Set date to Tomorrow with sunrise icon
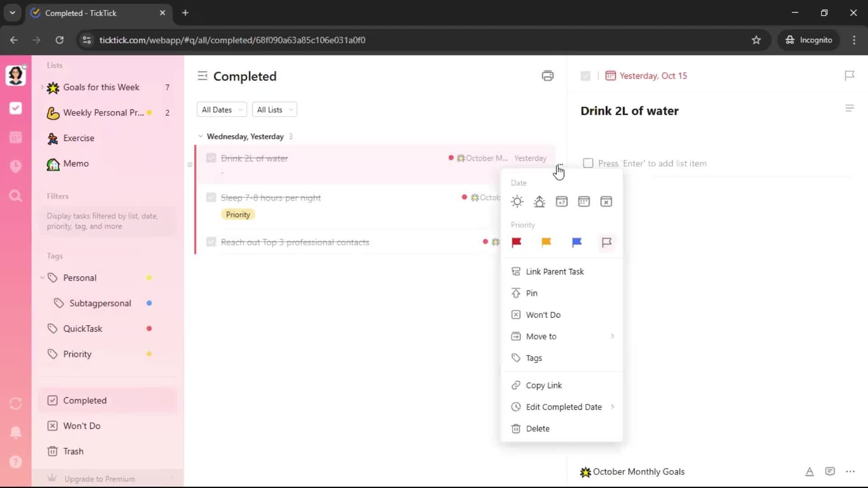868x488 pixels. (x=539, y=202)
